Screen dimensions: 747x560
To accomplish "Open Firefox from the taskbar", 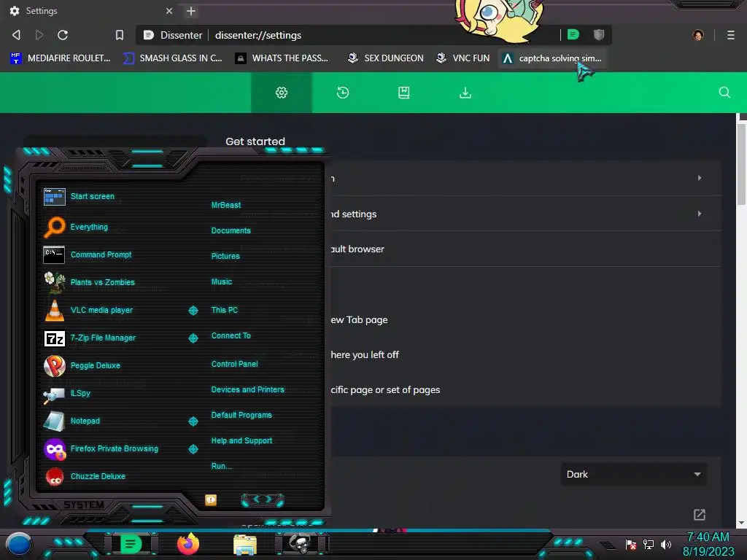I will (x=188, y=544).
